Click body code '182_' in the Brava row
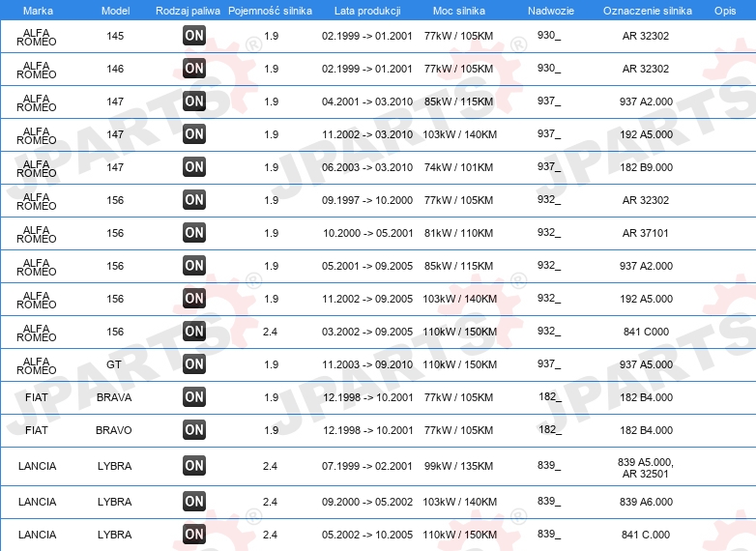 pos(550,396)
